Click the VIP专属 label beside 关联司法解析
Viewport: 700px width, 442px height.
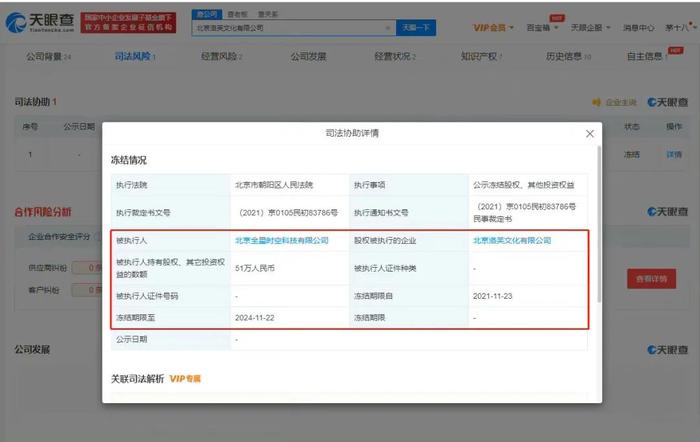coord(185,379)
